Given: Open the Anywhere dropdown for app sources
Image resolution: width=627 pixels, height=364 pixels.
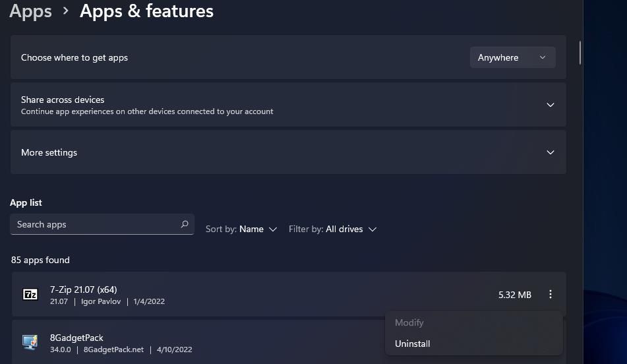Looking at the screenshot, I should [x=513, y=57].
